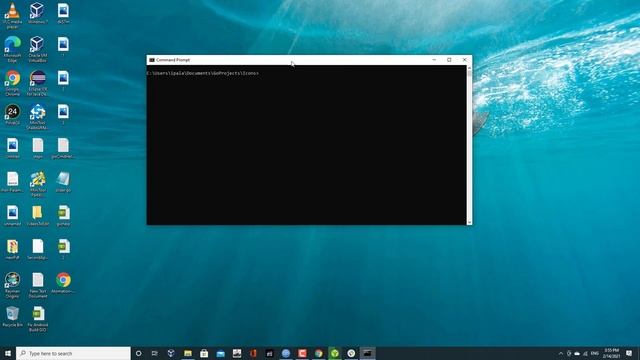640x360 pixels.
Task: Close the Command Prompt window
Action: pos(464,60)
